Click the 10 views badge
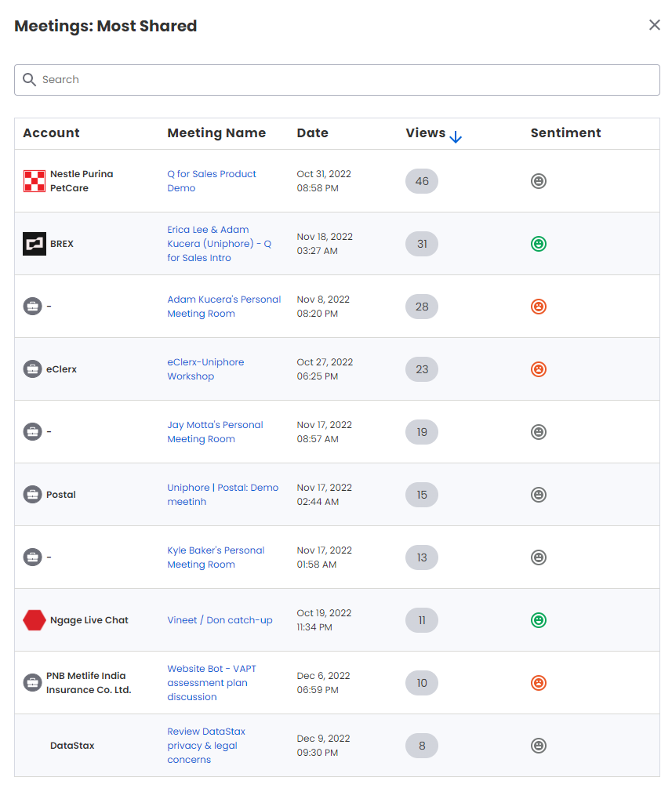This screenshot has height=788, width=672. tap(422, 683)
